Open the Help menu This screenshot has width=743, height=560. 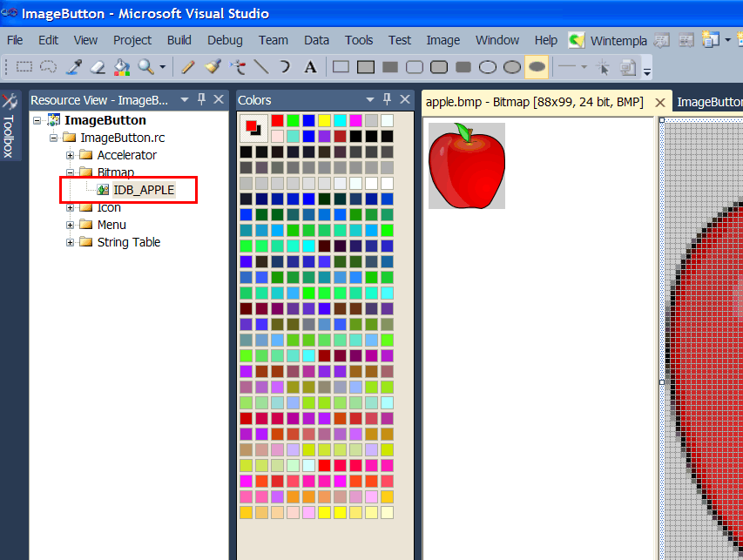(x=546, y=40)
